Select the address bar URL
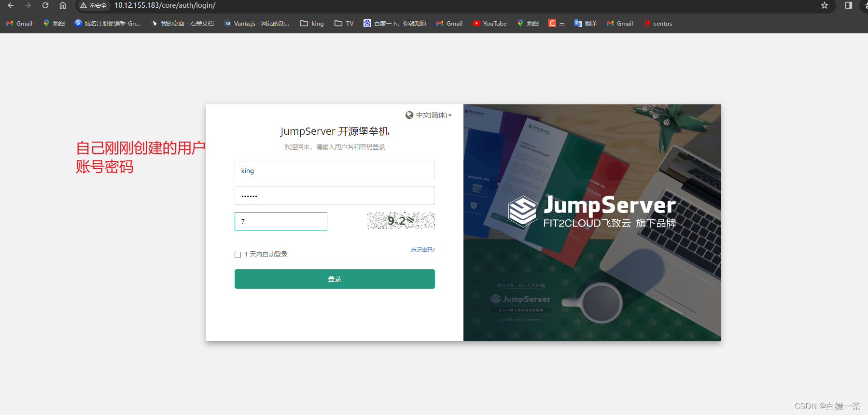This screenshot has height=415, width=868. click(165, 5)
